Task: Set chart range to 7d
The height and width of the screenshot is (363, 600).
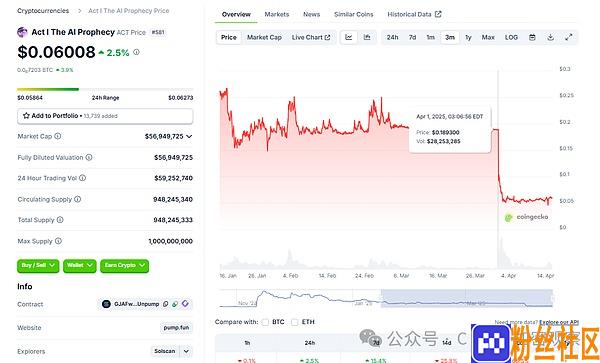Action: point(412,37)
